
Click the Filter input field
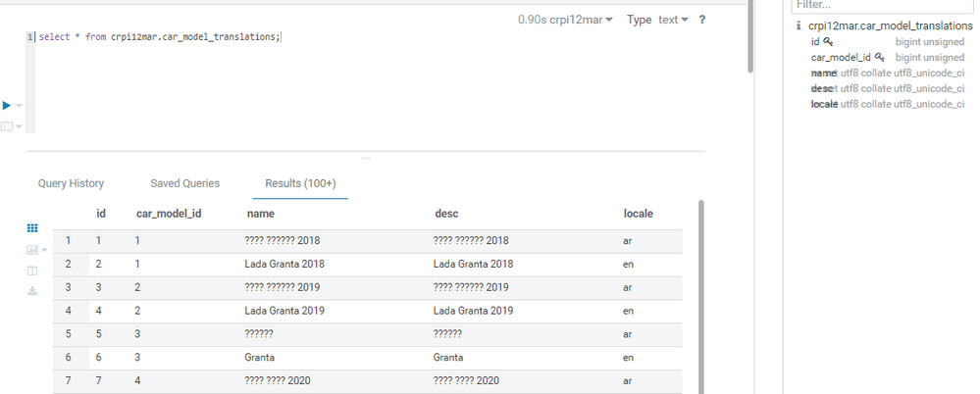(x=884, y=6)
